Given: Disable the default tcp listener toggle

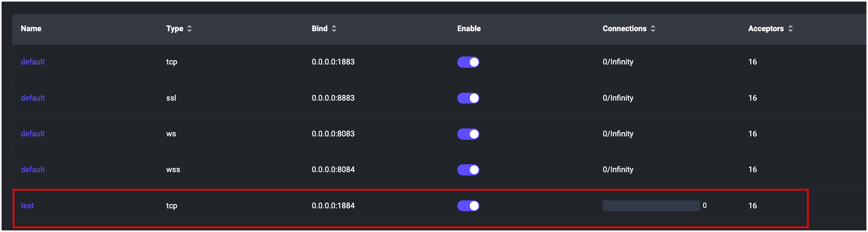Looking at the screenshot, I should point(468,62).
